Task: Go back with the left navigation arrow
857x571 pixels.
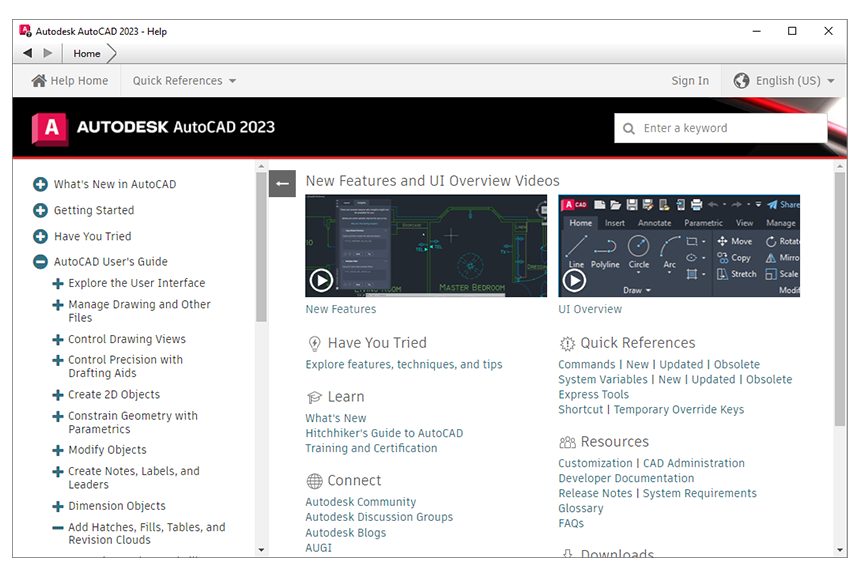Action: 27,53
